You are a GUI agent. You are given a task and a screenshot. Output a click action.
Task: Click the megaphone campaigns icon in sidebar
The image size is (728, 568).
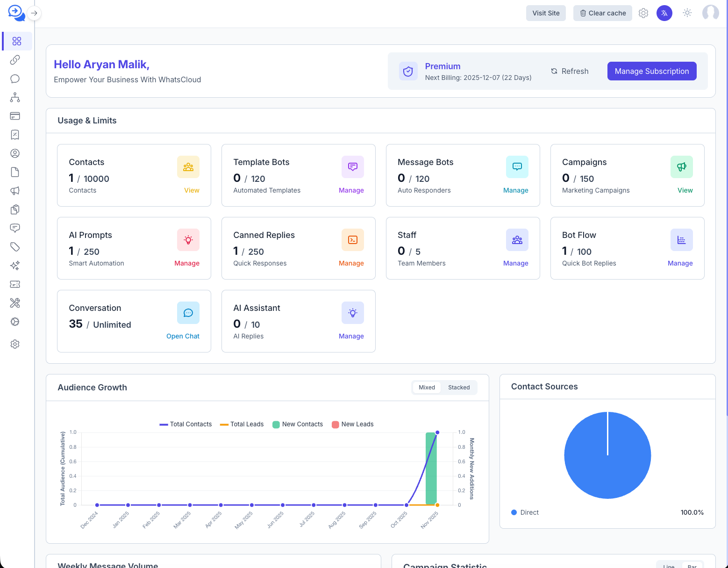click(15, 191)
